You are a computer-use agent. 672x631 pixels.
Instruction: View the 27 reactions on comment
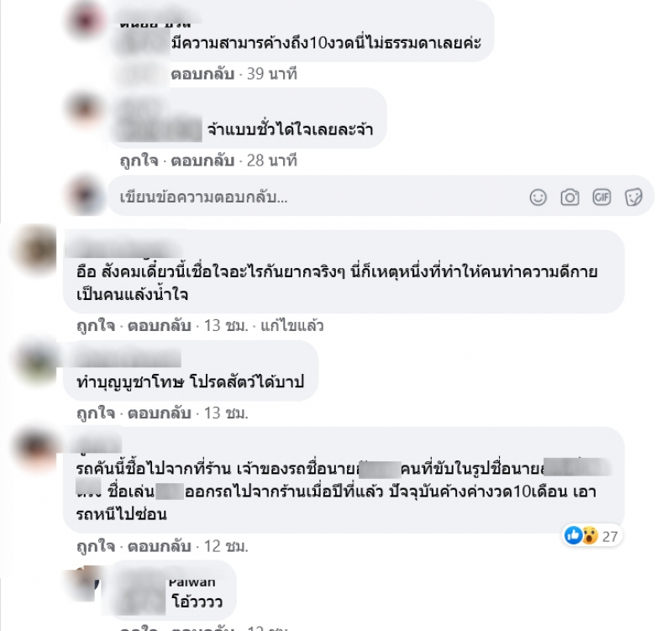point(591,536)
